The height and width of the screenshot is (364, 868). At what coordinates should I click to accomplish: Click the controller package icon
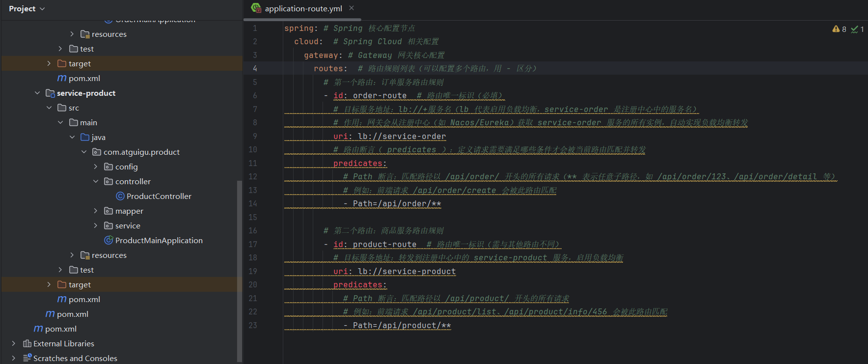(x=108, y=181)
